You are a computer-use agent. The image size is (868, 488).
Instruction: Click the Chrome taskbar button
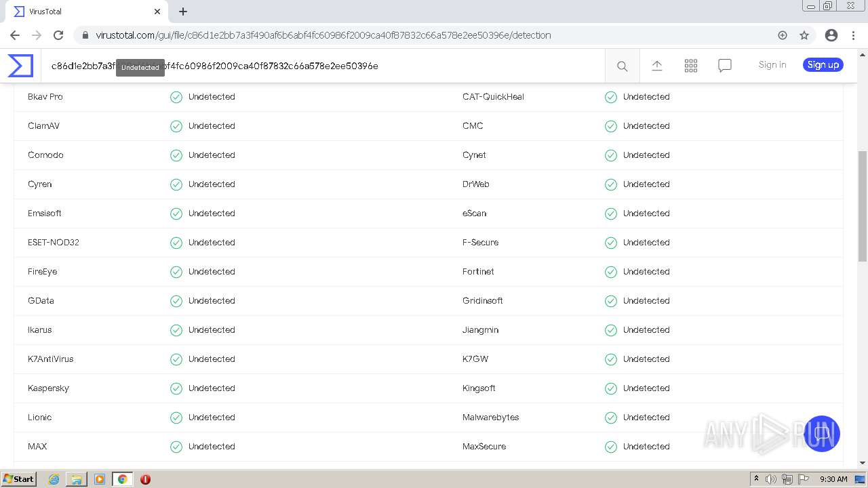123,479
